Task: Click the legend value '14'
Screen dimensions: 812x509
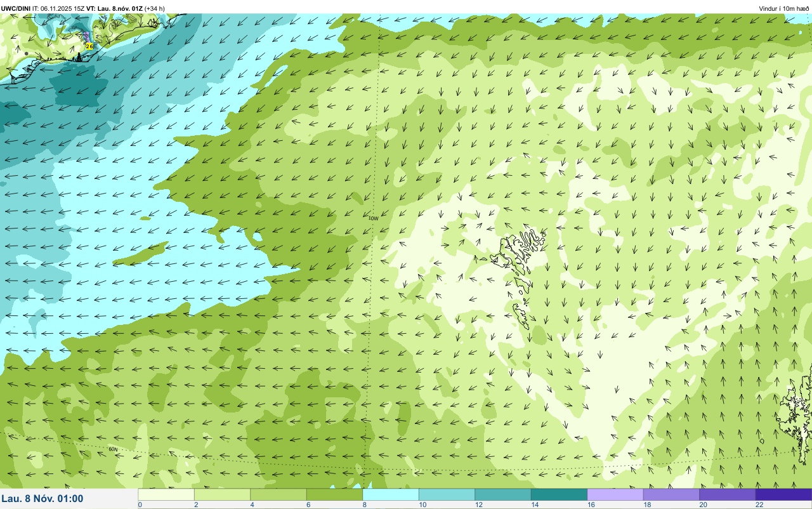Action: 534,505
